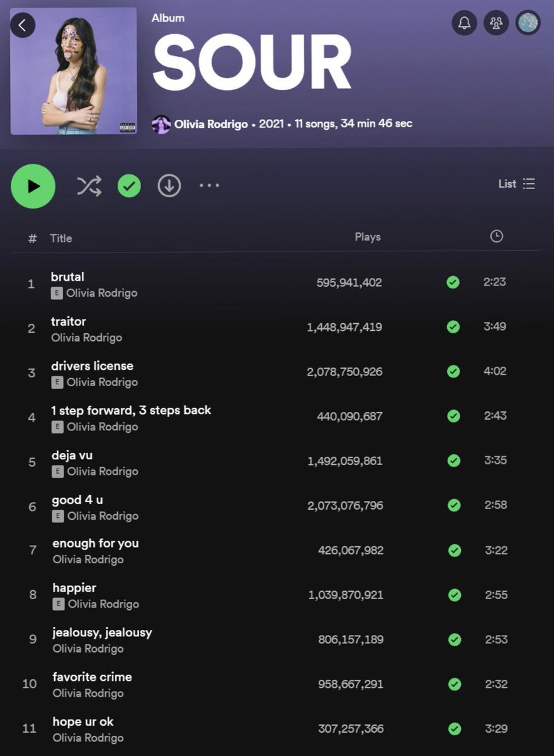The width and height of the screenshot is (554, 756).
Task: Click the SOUR album cover art
Action: 74,71
